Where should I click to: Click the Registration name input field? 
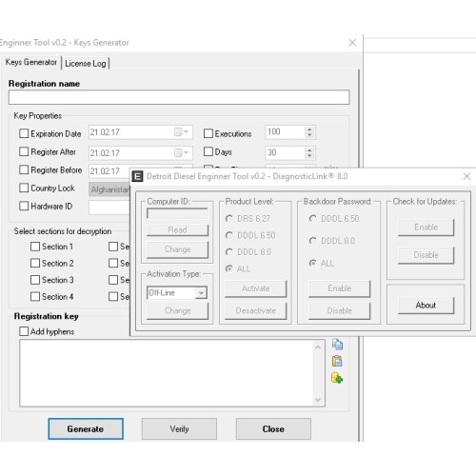pos(179,97)
